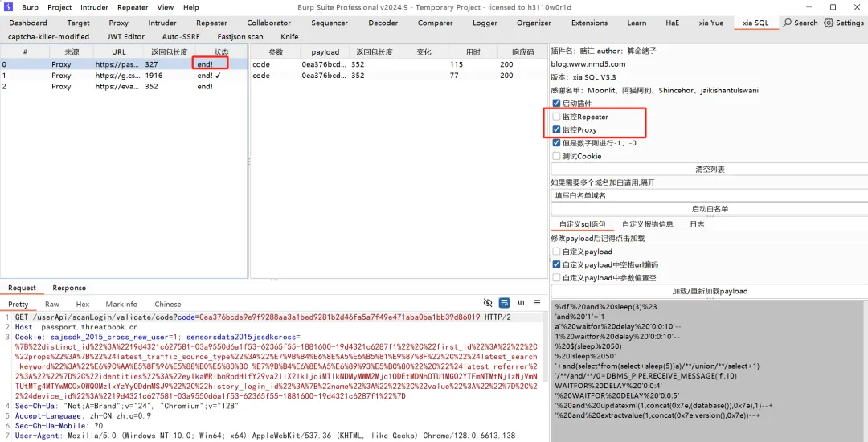Open the JWT Editor tab
Viewport: 868px width, 442px height.
pos(125,36)
